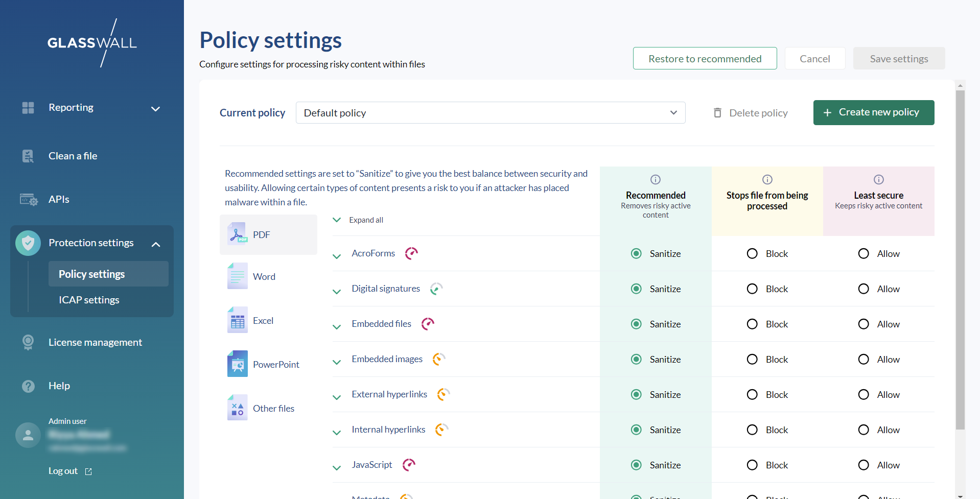Click the risk gauge icon next to AcroForms
This screenshot has height=499, width=980.
point(411,253)
